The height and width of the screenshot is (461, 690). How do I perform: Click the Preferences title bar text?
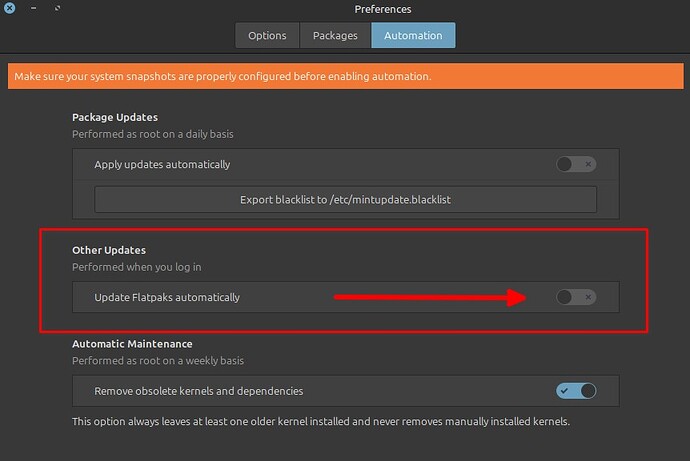pos(382,9)
